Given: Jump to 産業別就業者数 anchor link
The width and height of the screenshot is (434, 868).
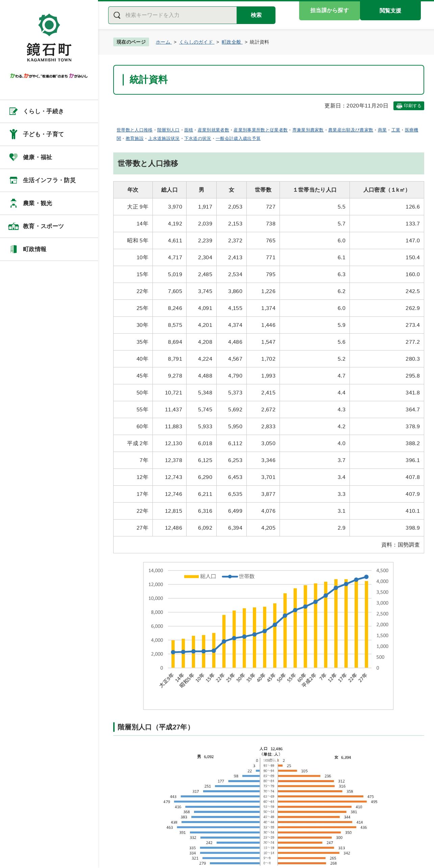Looking at the screenshot, I should [x=213, y=130].
